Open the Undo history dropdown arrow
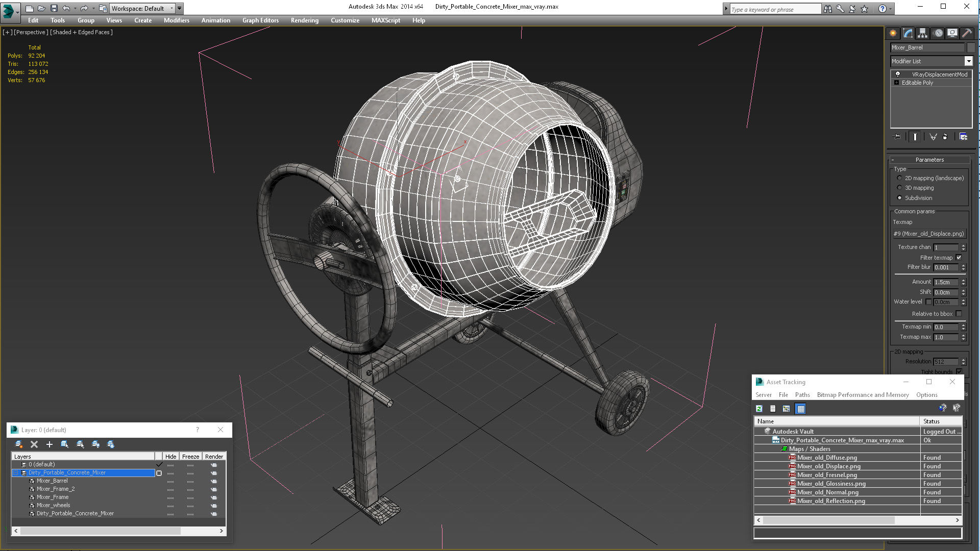The width and height of the screenshot is (980, 551). (x=75, y=8)
